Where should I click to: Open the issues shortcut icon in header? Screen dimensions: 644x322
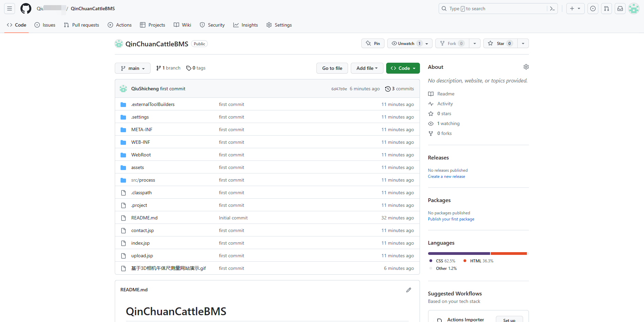pyautogui.click(x=593, y=9)
